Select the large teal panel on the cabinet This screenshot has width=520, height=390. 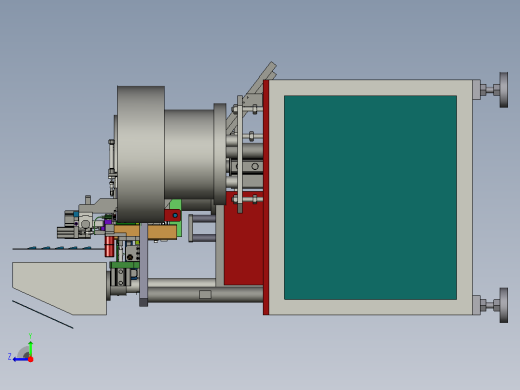(x=370, y=197)
